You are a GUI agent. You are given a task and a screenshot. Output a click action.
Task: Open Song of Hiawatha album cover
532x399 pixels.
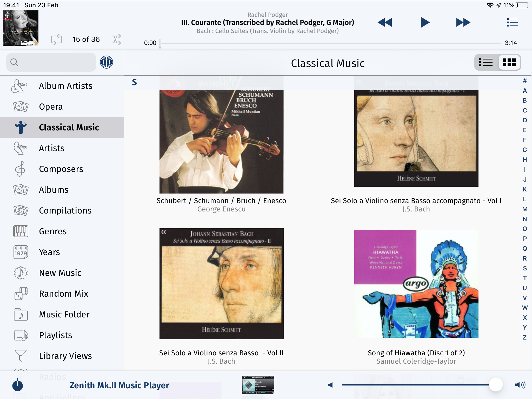click(x=416, y=284)
